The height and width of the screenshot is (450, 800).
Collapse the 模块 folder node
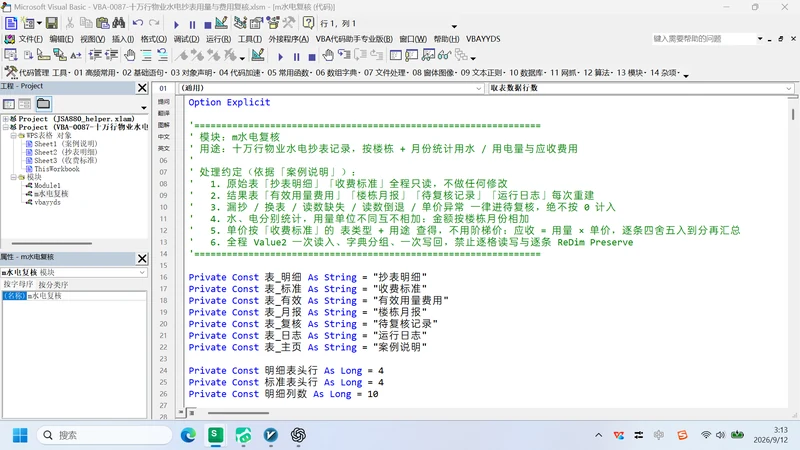(14, 177)
